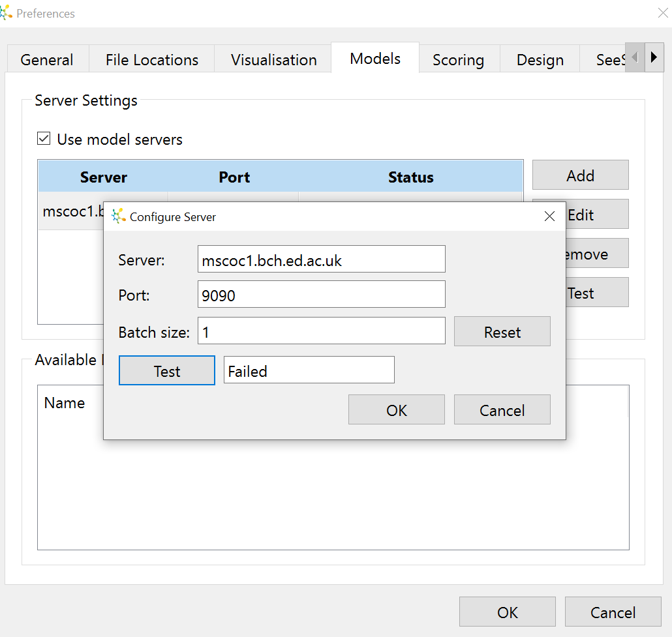Screen dimensions: 672x637
Task: Cancel the Configure Server dialog
Action: [x=502, y=410]
